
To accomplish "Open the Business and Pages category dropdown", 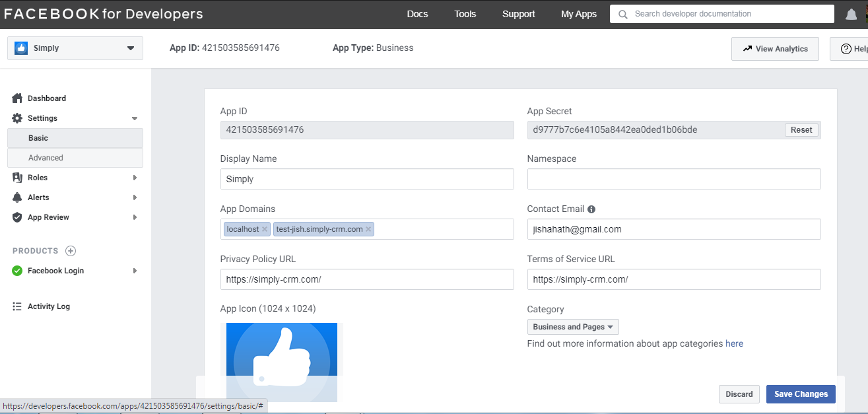I will pos(573,327).
